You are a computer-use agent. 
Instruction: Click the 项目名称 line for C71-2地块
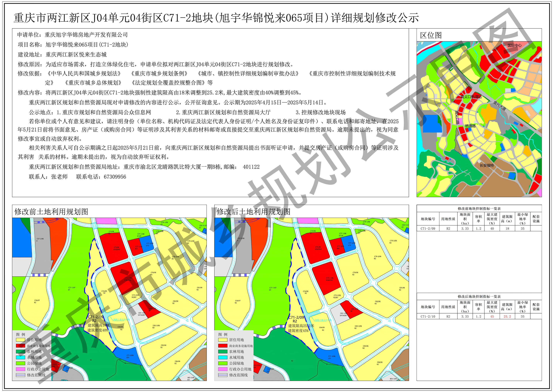click(73, 45)
